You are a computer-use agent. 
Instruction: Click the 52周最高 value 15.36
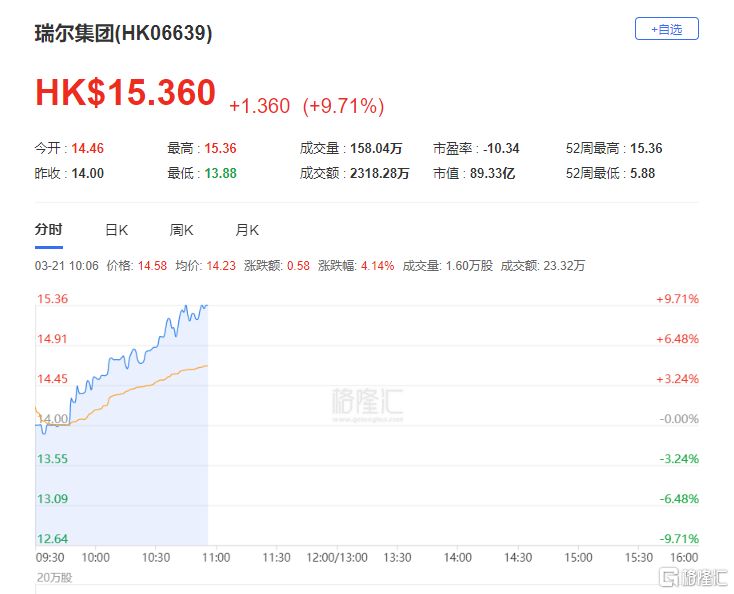pyautogui.click(x=646, y=148)
